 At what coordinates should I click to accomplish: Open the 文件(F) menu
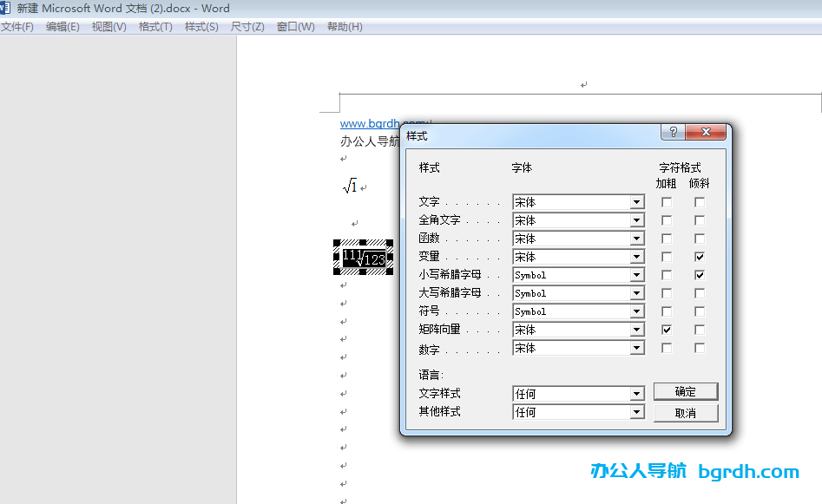pos(17,26)
